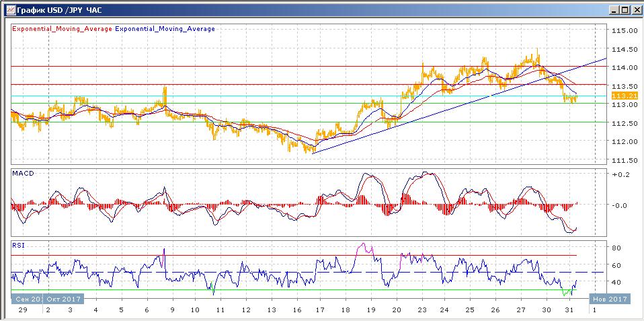This screenshot has width=644, height=321.
Task: Select the red Exponential_Moving_Average legend label
Action: (x=62, y=29)
